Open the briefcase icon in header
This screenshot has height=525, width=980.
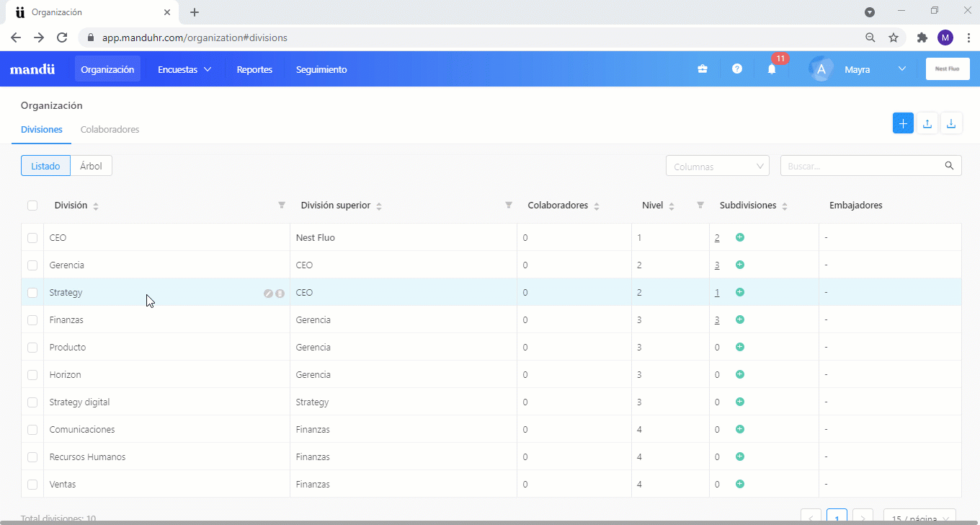702,69
